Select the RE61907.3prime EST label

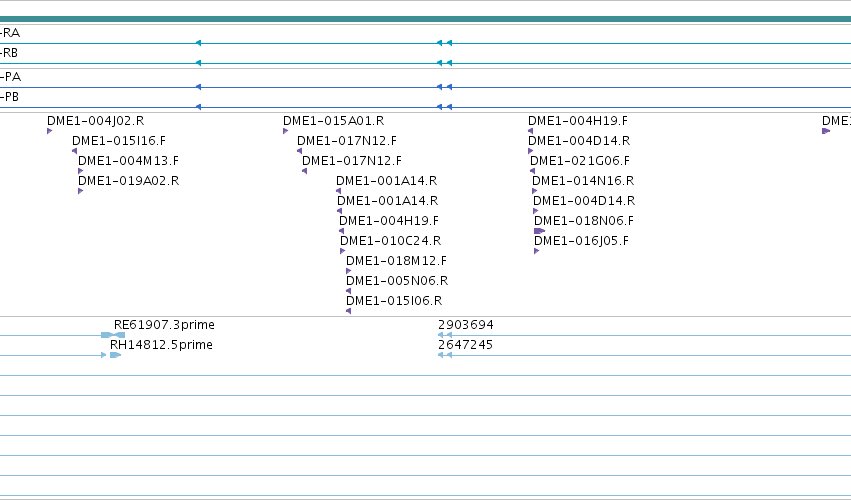(x=164, y=325)
